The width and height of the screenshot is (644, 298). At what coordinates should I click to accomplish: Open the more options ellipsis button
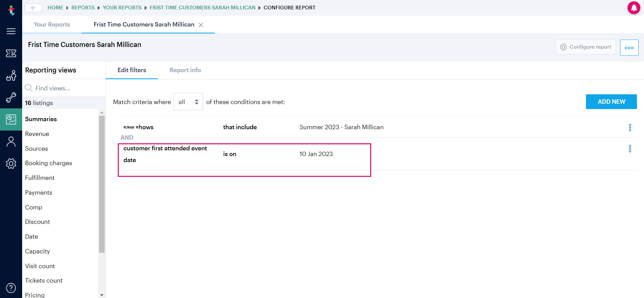[x=629, y=48]
